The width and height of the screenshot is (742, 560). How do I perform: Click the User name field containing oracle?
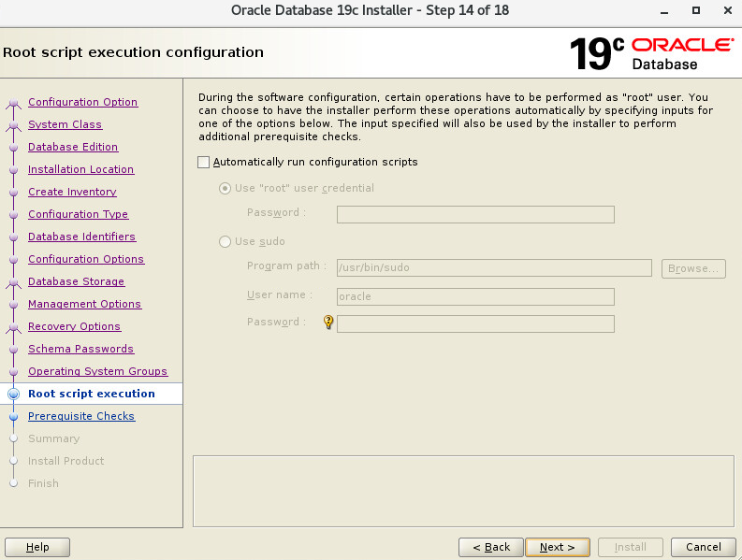(x=475, y=296)
